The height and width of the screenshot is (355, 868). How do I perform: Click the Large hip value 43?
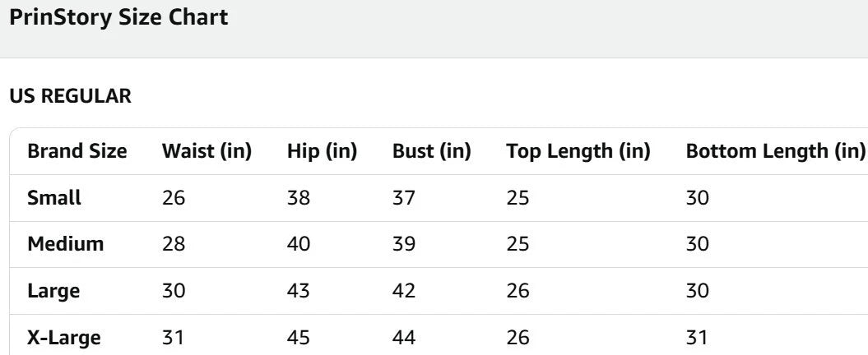pos(299,292)
